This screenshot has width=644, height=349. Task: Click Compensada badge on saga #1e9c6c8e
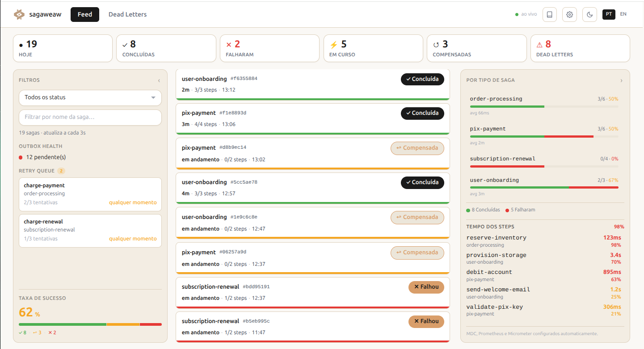click(x=417, y=217)
